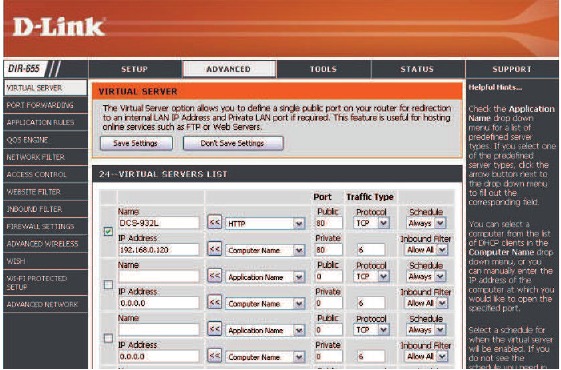
Task: Click the Private port field showing 80
Action: click(x=328, y=250)
